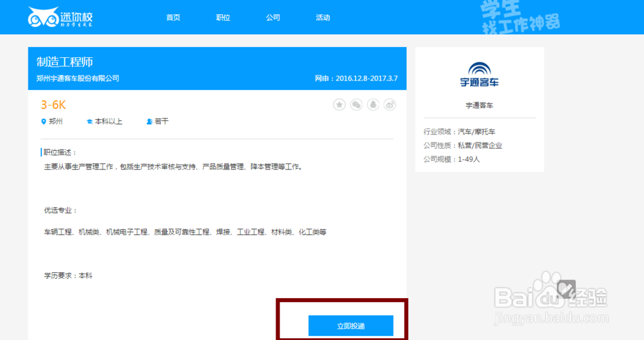This screenshot has width=644, height=340.
Task: Click the 公司规模：1-49人 line
Action: pyautogui.click(x=451, y=159)
